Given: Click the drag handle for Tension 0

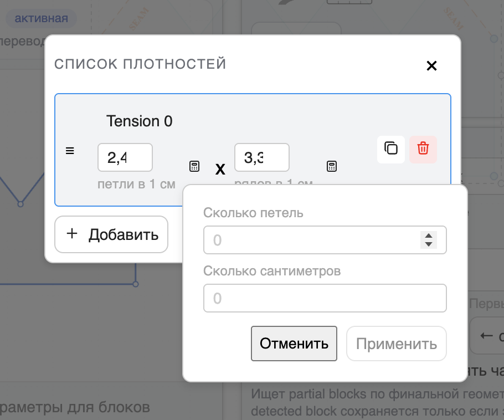Looking at the screenshot, I should coord(70,151).
